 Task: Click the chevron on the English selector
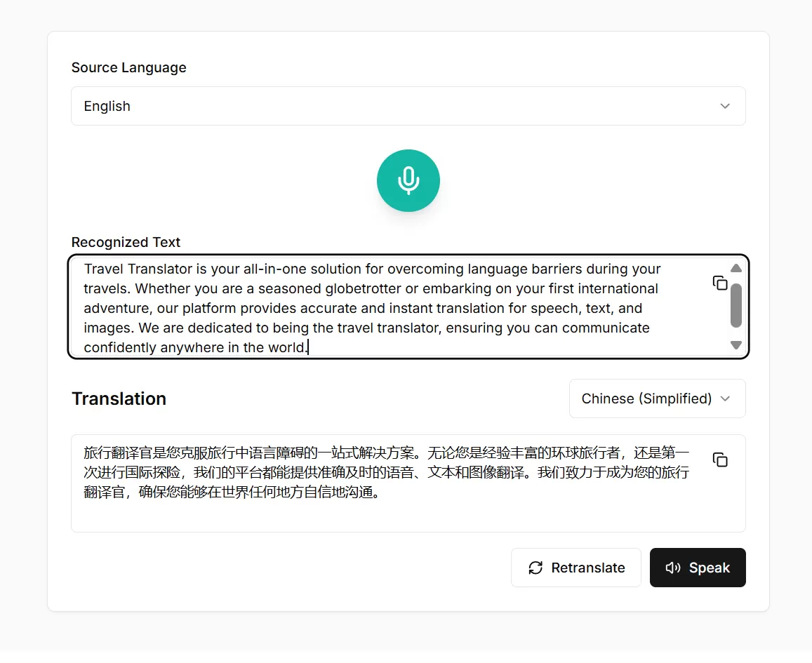coord(725,106)
